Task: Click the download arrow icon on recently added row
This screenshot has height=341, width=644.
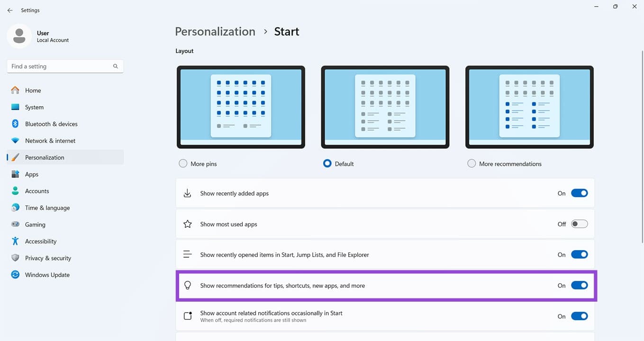Action: [x=187, y=193]
